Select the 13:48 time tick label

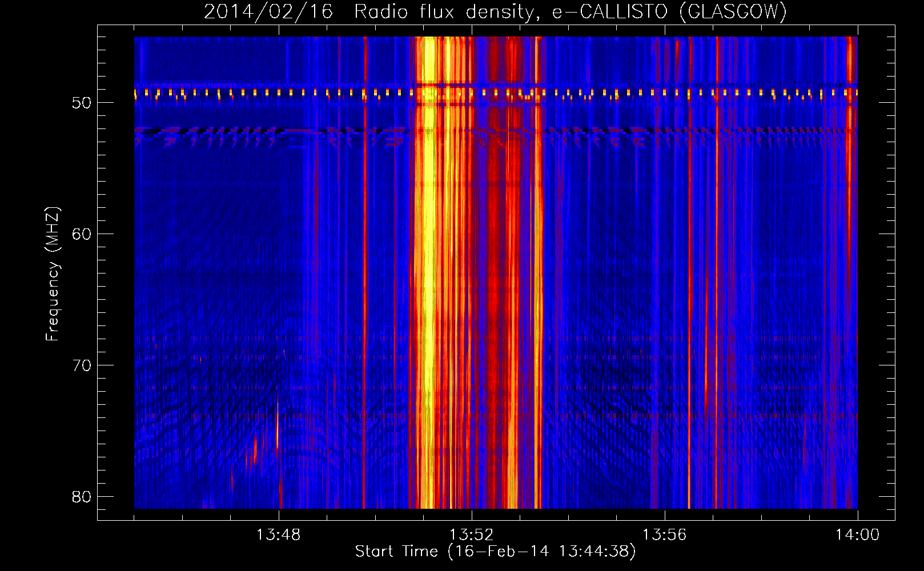pyautogui.click(x=278, y=535)
